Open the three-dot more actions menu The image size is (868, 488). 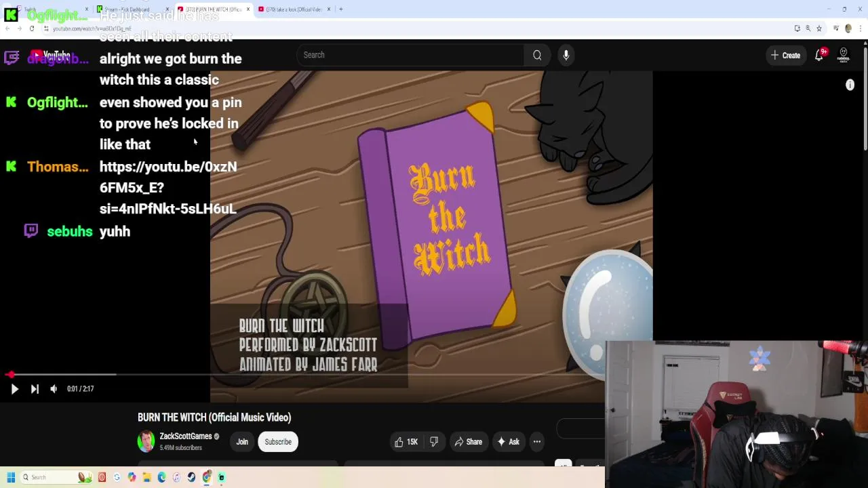click(536, 442)
